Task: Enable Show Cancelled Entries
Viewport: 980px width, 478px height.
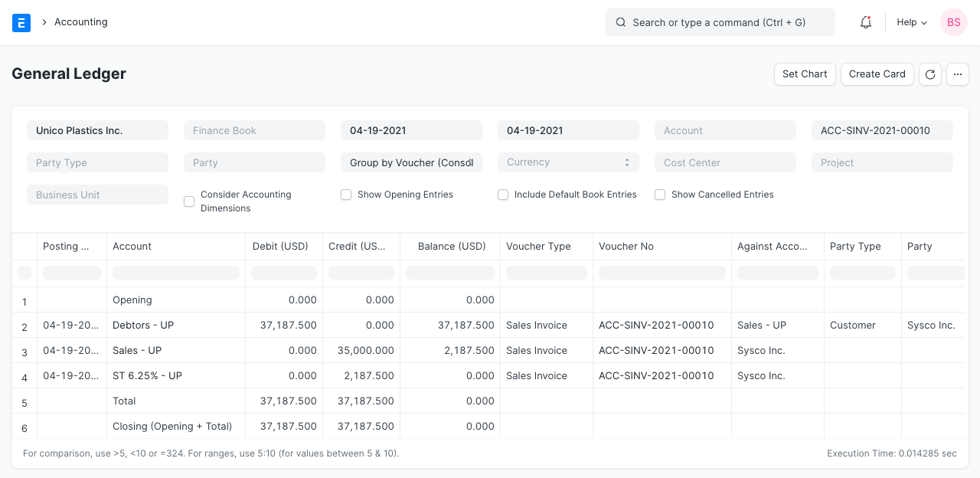Action: click(x=660, y=195)
